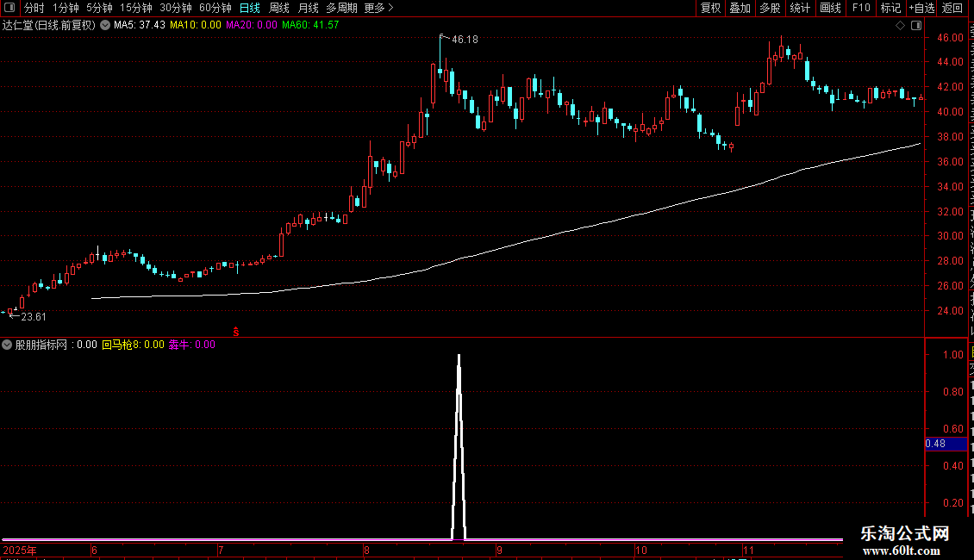Click the 标记 mark button

click(890, 8)
